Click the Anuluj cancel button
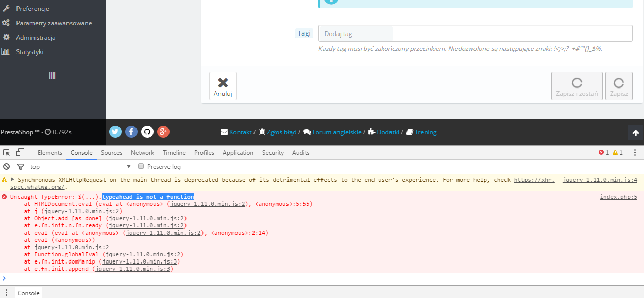The image size is (644, 298). (223, 86)
